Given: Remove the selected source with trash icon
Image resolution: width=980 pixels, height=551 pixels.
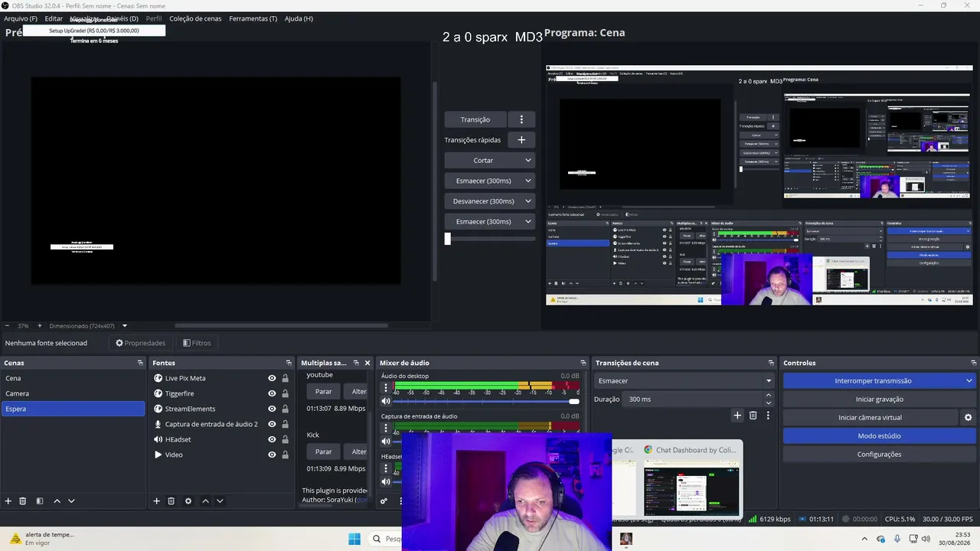Looking at the screenshot, I should [x=171, y=501].
